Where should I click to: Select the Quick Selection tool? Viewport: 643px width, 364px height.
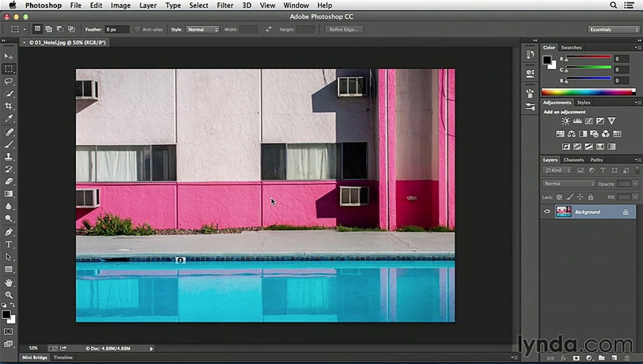(9, 94)
